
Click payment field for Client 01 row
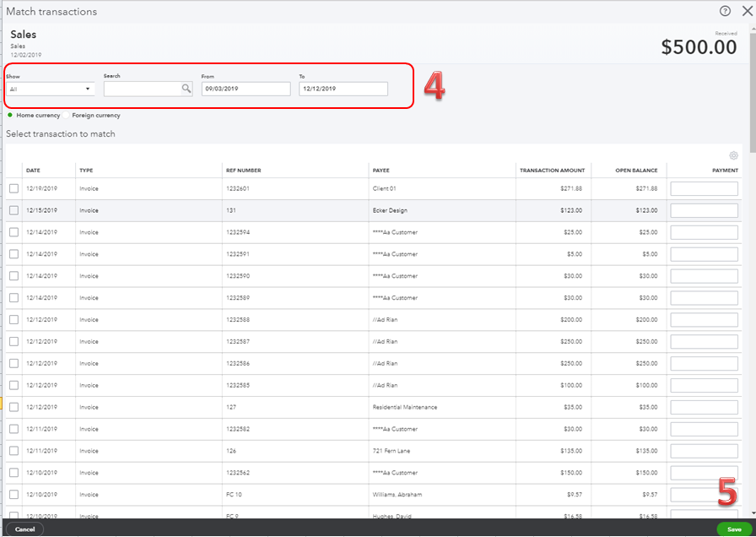coord(704,188)
